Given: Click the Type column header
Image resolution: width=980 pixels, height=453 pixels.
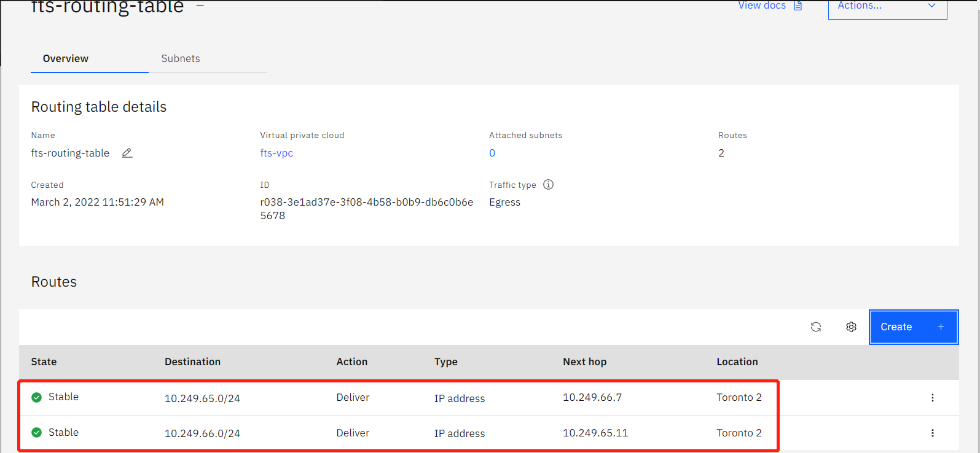Looking at the screenshot, I should coord(446,362).
